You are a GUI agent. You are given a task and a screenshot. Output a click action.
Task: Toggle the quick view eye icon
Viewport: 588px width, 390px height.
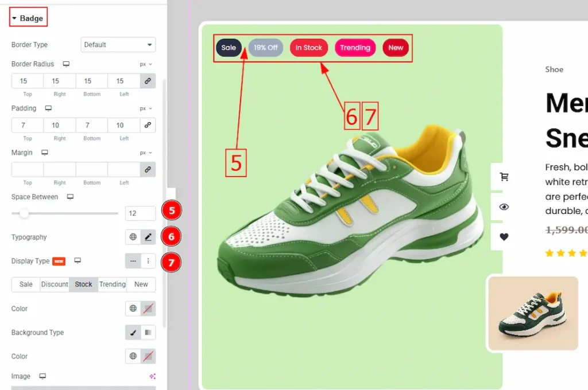point(504,207)
